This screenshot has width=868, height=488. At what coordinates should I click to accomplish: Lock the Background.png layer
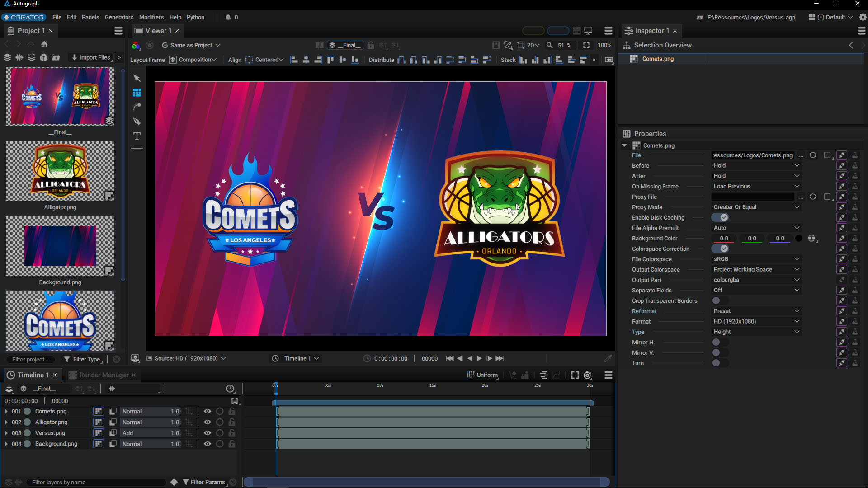[232, 444]
